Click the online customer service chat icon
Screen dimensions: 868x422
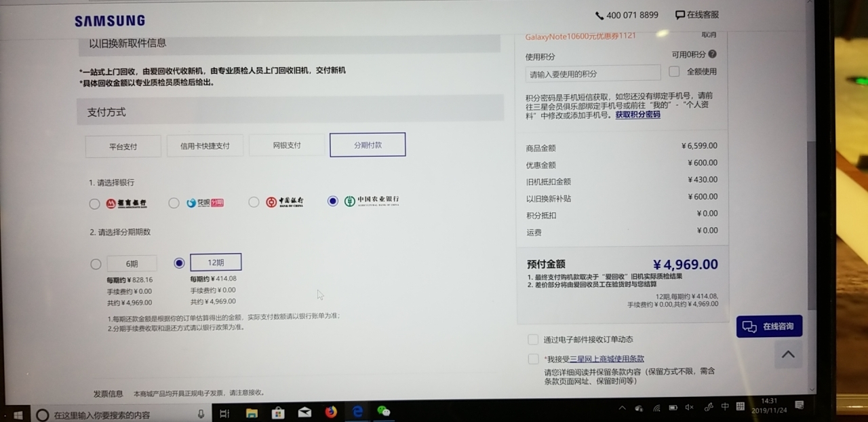click(x=679, y=15)
